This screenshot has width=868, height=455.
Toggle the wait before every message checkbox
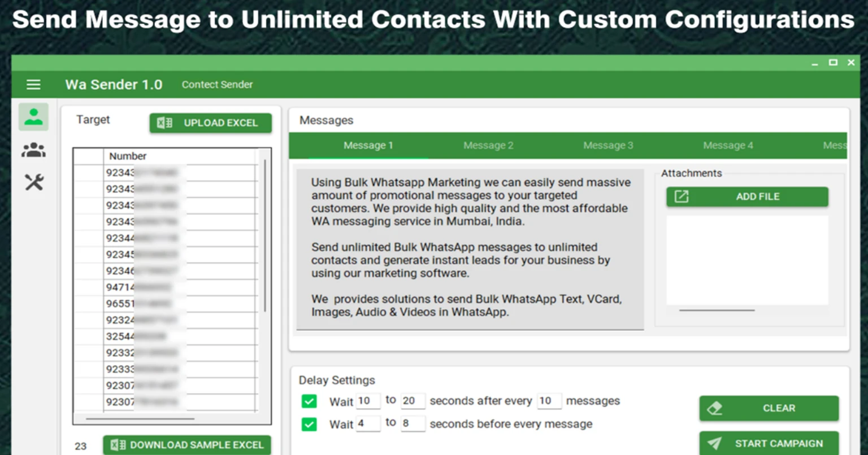pyautogui.click(x=309, y=424)
